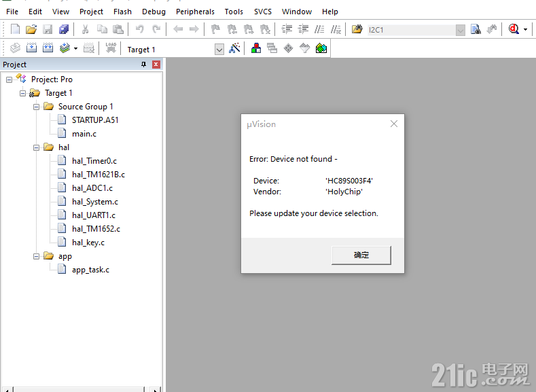
Task: Translate current file with build toolbar icon
Action: (15, 48)
